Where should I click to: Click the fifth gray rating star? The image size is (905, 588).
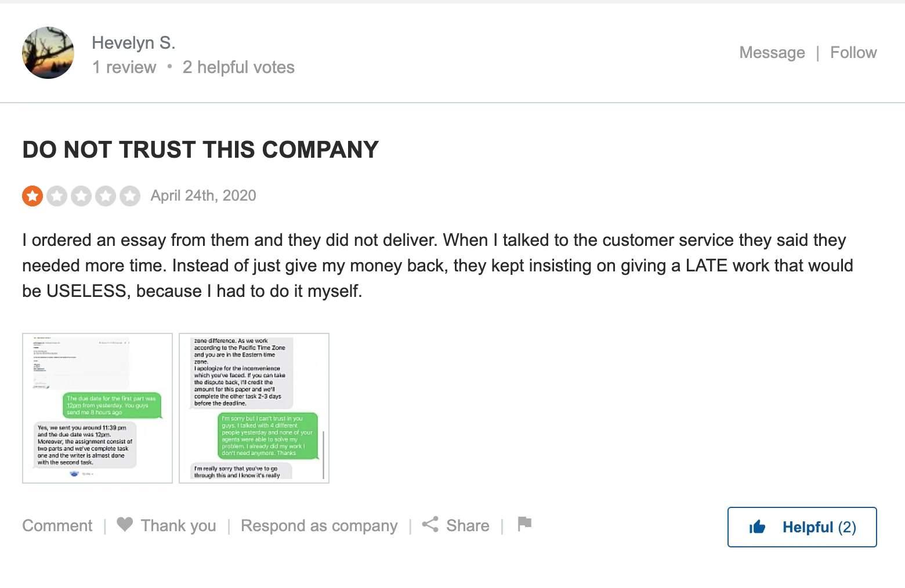[x=130, y=196]
